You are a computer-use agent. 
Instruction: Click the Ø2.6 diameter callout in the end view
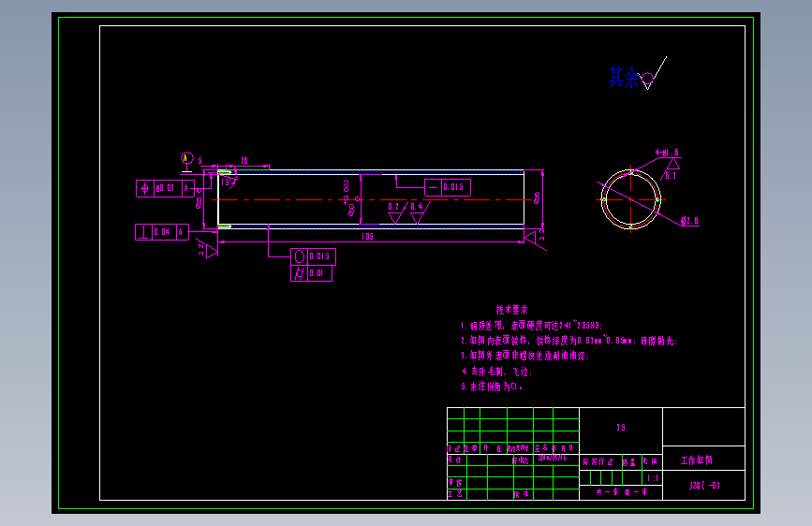(690, 221)
